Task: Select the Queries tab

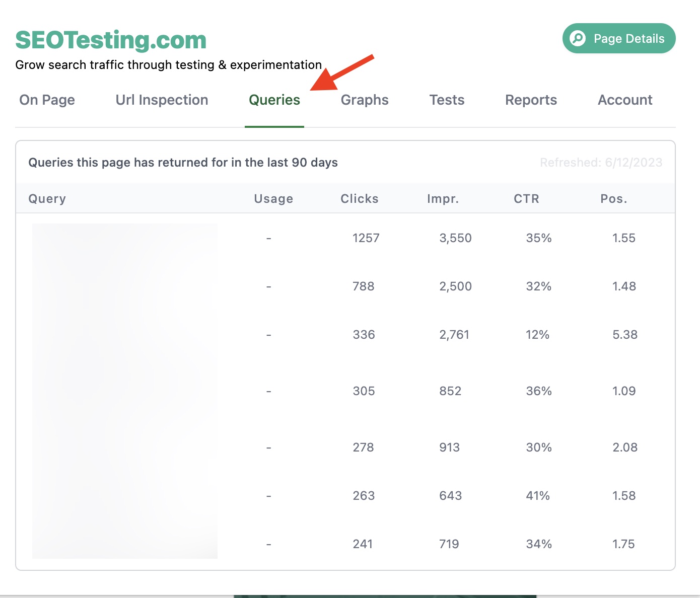Action: tap(274, 100)
